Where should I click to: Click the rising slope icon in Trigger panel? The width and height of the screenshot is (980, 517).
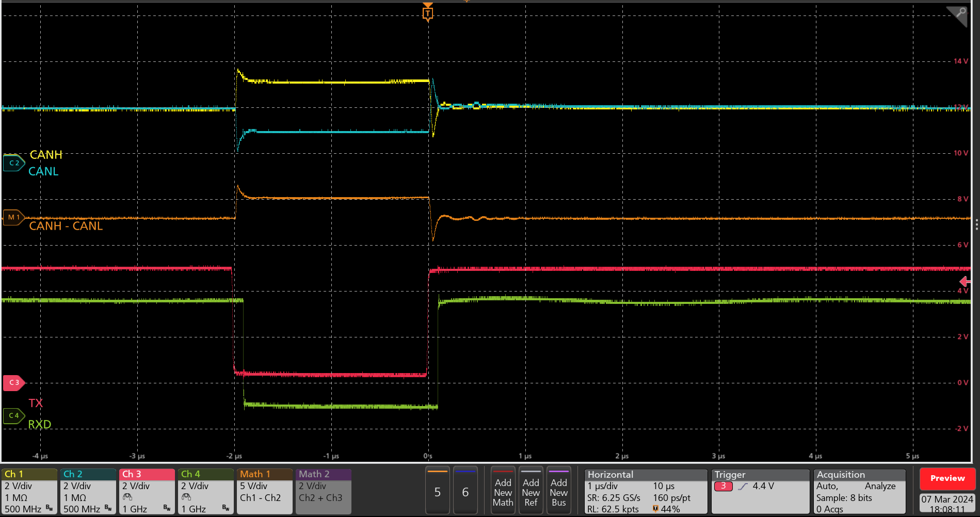pyautogui.click(x=743, y=486)
